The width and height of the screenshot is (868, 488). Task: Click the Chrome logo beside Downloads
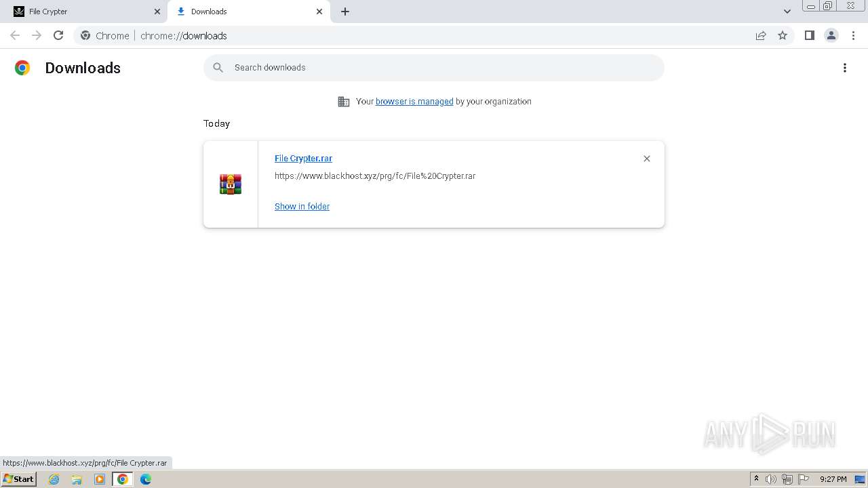(22, 68)
